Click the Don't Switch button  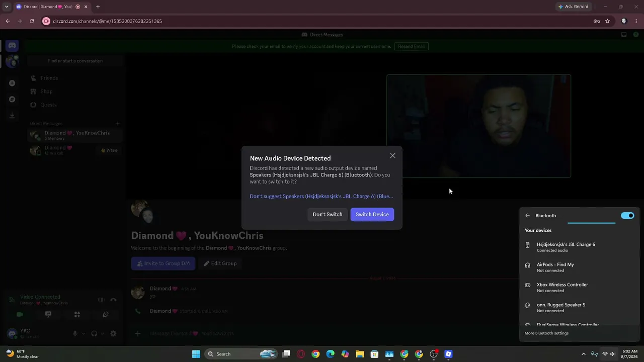tap(328, 214)
